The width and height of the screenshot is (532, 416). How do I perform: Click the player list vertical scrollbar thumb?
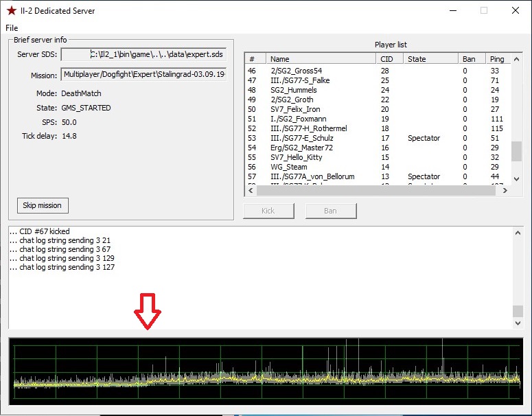(516, 151)
